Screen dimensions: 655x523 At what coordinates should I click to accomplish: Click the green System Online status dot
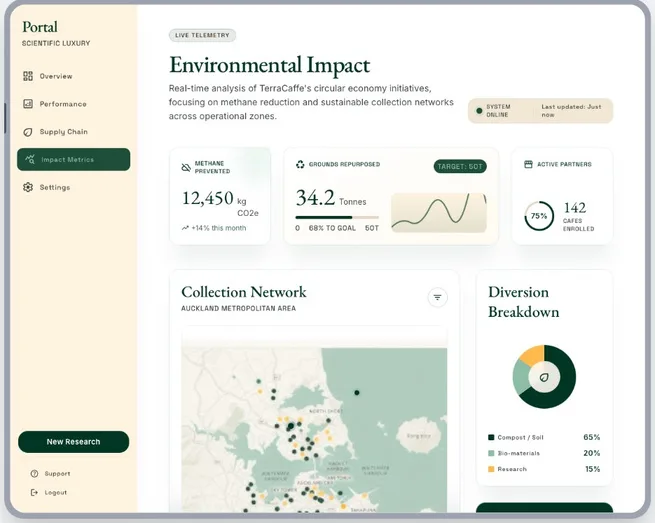tap(479, 111)
